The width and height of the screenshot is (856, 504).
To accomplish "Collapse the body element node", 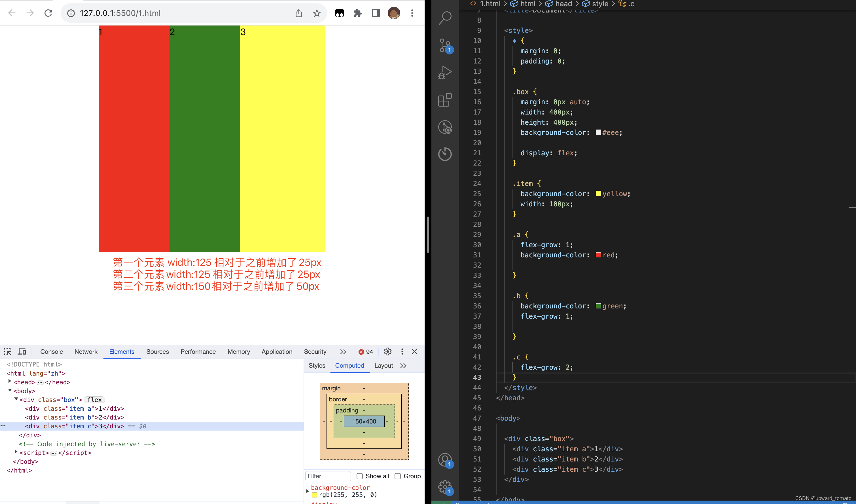I will [x=10, y=390].
